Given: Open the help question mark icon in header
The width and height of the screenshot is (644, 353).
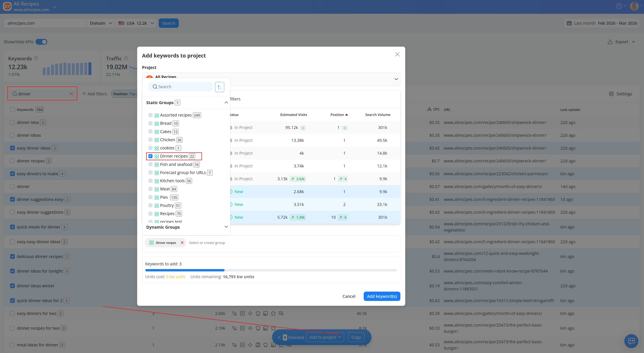Looking at the screenshot, I should pyautogui.click(x=619, y=6).
